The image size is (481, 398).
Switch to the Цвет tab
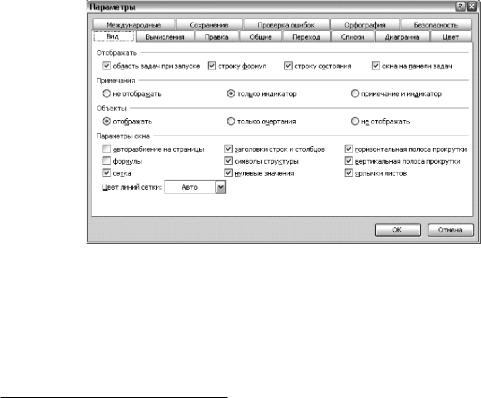coord(451,37)
